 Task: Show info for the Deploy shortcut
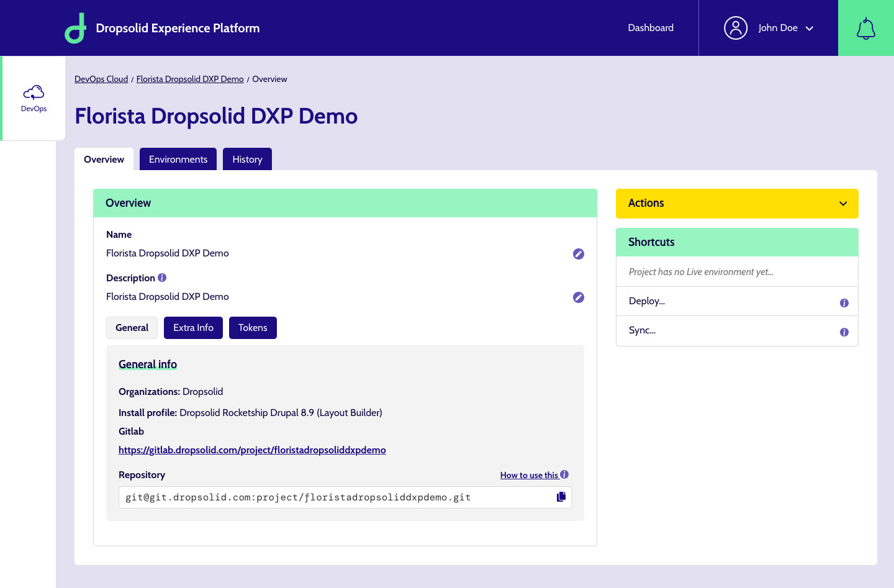(x=844, y=303)
